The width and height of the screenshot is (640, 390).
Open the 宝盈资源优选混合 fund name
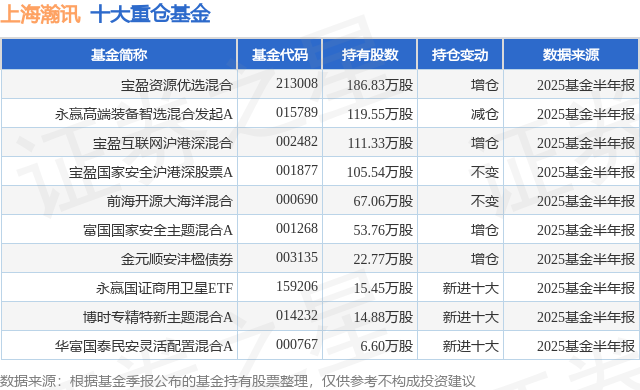pyautogui.click(x=177, y=85)
